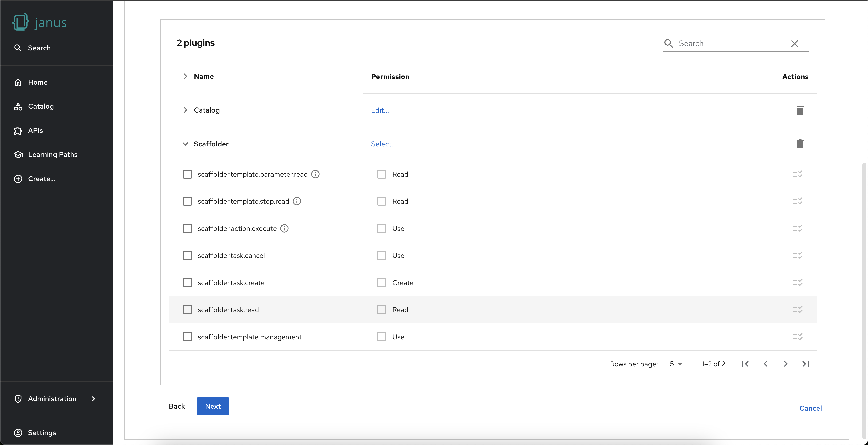Collapse the Scaffolder plugin row
The height and width of the screenshot is (445, 868).
185,144
